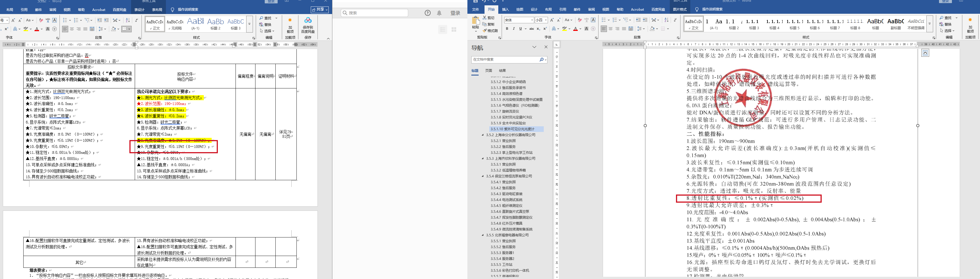The image size is (980, 279).
Task: Switch to 表布局 tab in 文档2 window
Action: click(157, 10)
